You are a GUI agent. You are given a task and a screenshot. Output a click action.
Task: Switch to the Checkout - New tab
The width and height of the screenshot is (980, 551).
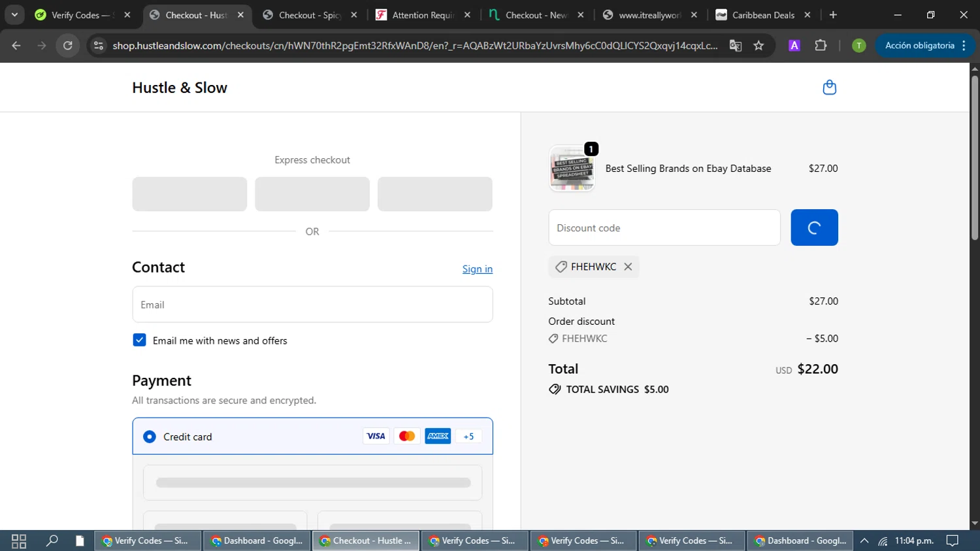pos(536,15)
